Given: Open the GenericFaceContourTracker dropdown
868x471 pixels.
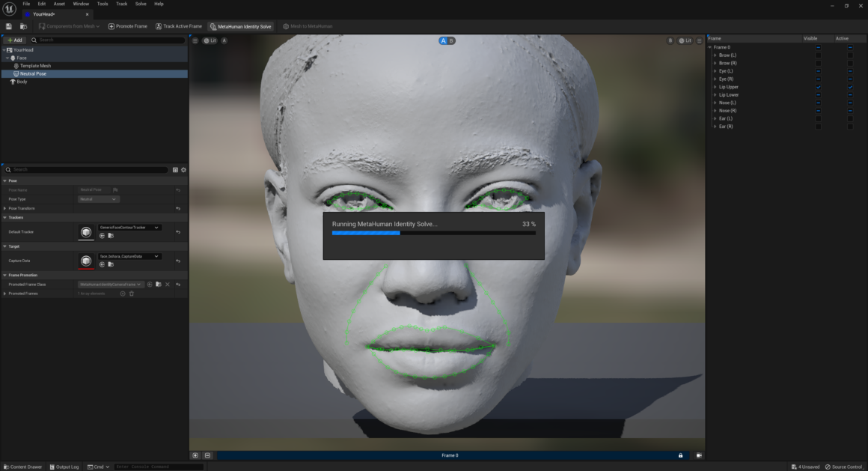Looking at the screenshot, I should pos(129,228).
